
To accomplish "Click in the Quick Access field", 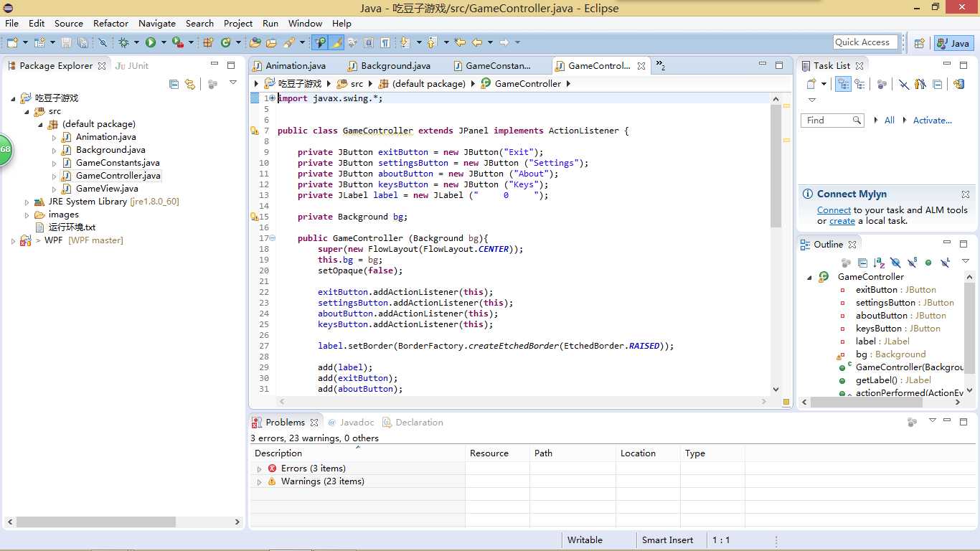I will click(x=866, y=42).
